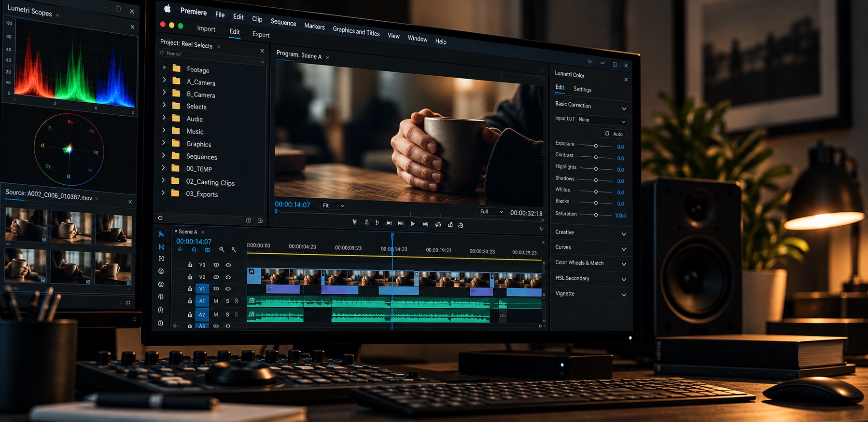Image resolution: width=868 pixels, height=422 pixels.
Task: Click the blue icon left of timeline magnifier
Action: (207, 250)
